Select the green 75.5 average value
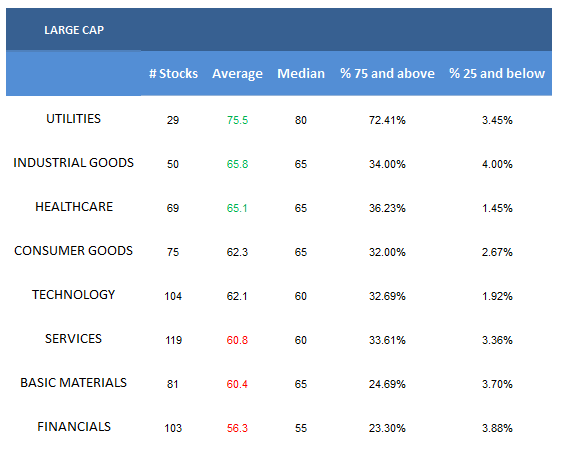566x464 pixels. point(237,120)
